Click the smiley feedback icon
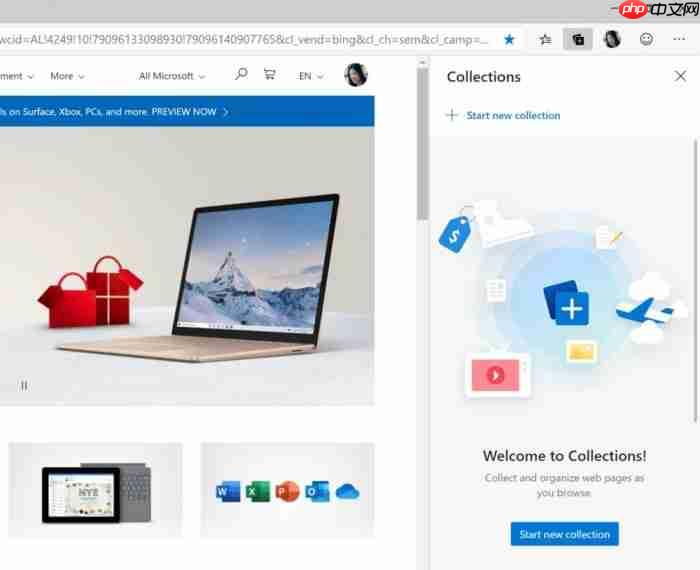 coord(646,39)
